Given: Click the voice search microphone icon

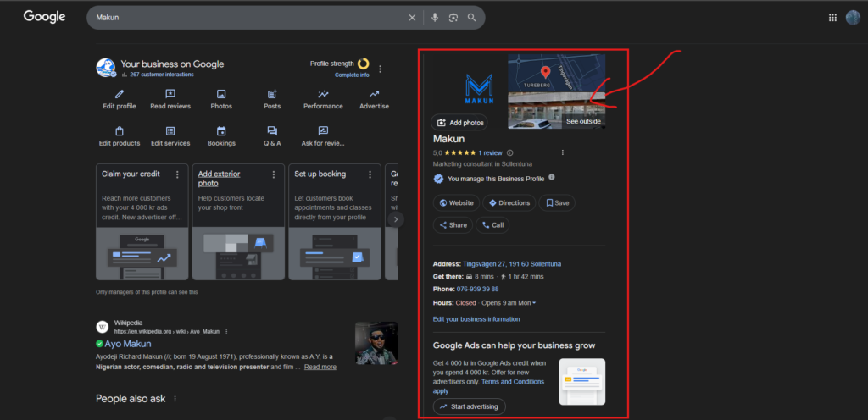Looking at the screenshot, I should coord(435,18).
